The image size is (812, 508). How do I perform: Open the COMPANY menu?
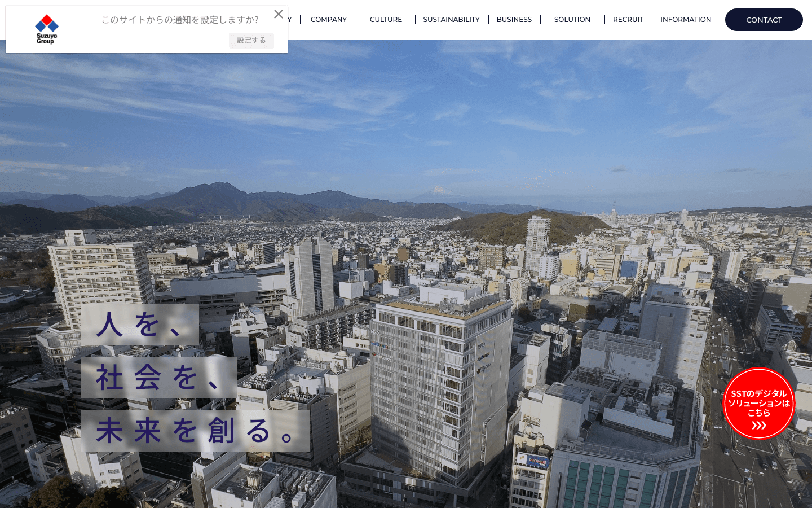click(329, 20)
